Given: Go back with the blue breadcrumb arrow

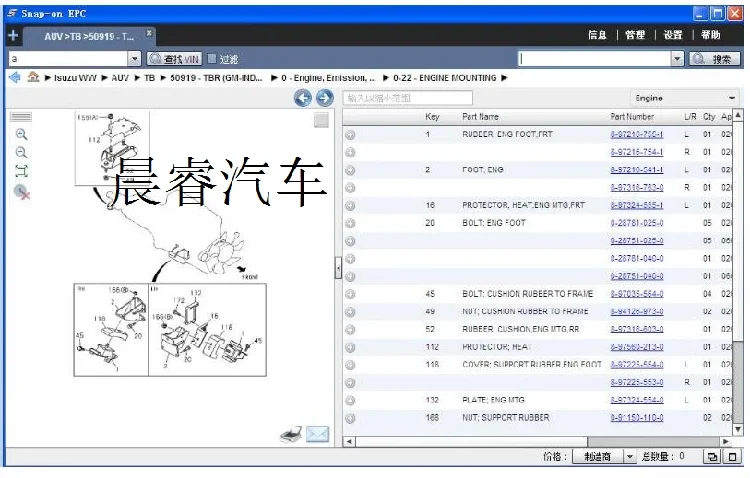Looking at the screenshot, I should [14, 77].
